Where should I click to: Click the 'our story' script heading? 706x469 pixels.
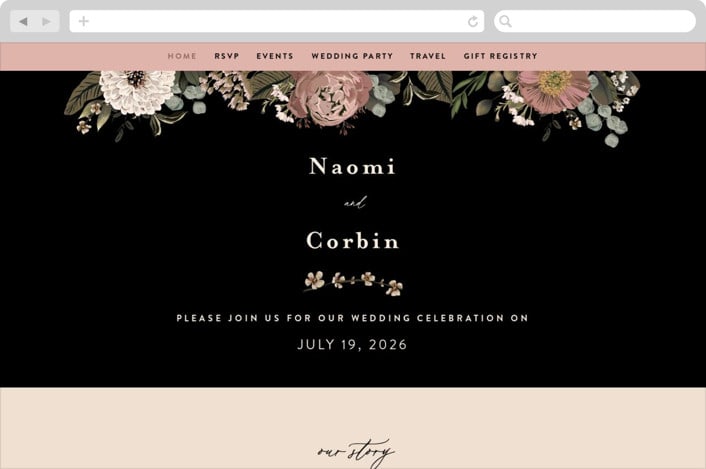pos(356,452)
